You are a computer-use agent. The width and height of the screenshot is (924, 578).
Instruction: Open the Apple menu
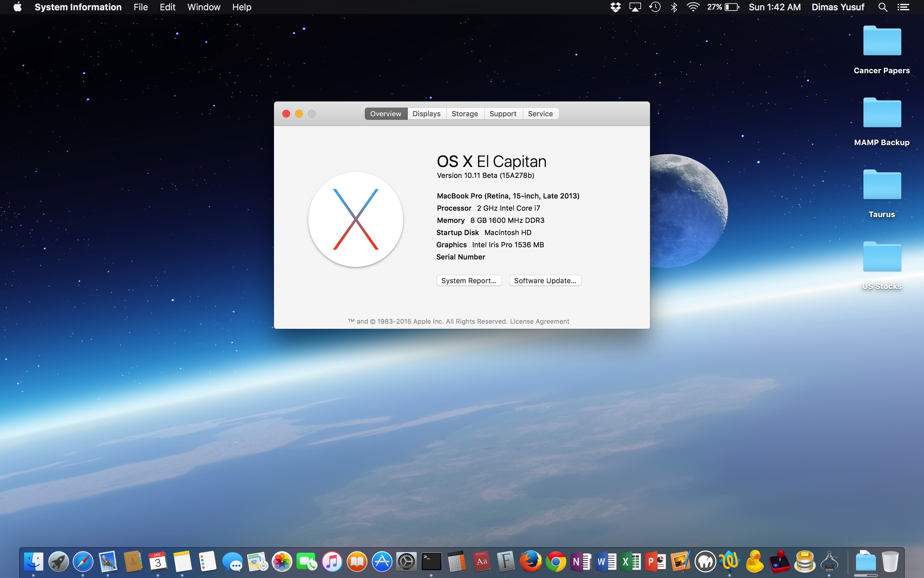click(x=18, y=7)
